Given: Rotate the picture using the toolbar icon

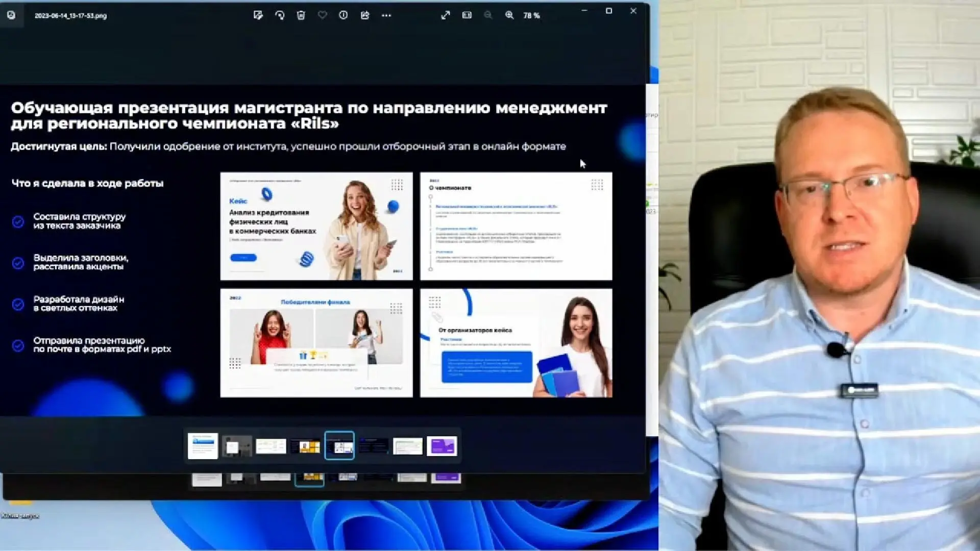Looking at the screenshot, I should coord(280,15).
